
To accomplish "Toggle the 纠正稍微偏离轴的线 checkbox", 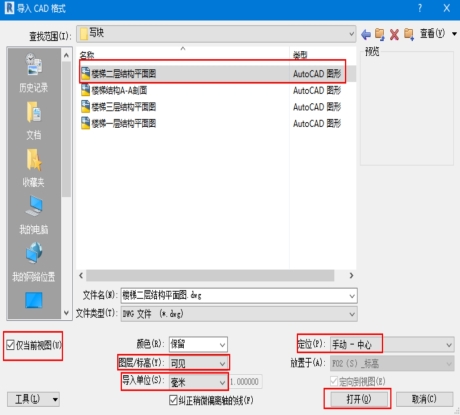I will click(173, 400).
